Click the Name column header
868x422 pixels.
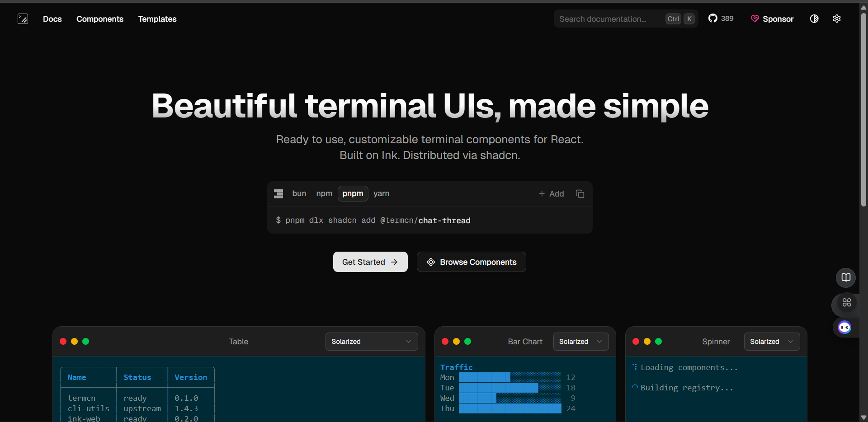tap(77, 377)
